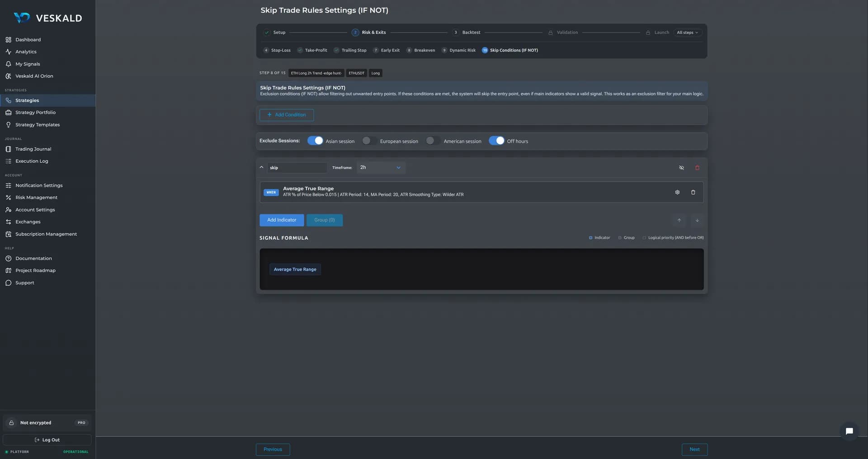Image resolution: width=868 pixels, height=459 pixels.
Task: Click the Exchanges arrows icon
Action: pos(8,222)
